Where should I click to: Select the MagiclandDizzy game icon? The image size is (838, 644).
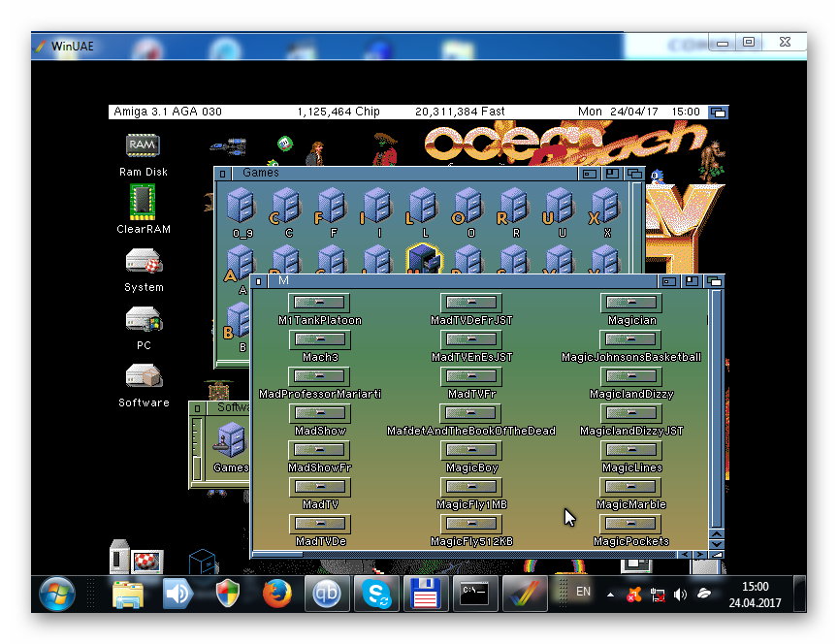point(631,376)
